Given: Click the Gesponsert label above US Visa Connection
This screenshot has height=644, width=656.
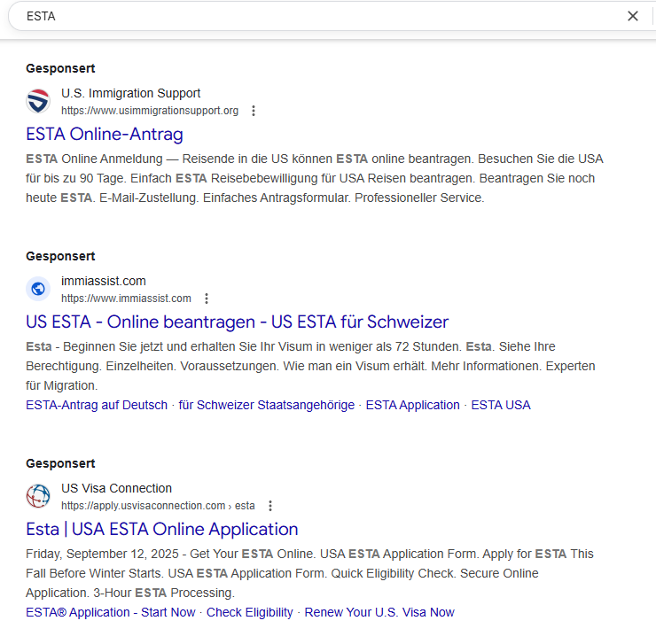Looking at the screenshot, I should click(x=60, y=464).
